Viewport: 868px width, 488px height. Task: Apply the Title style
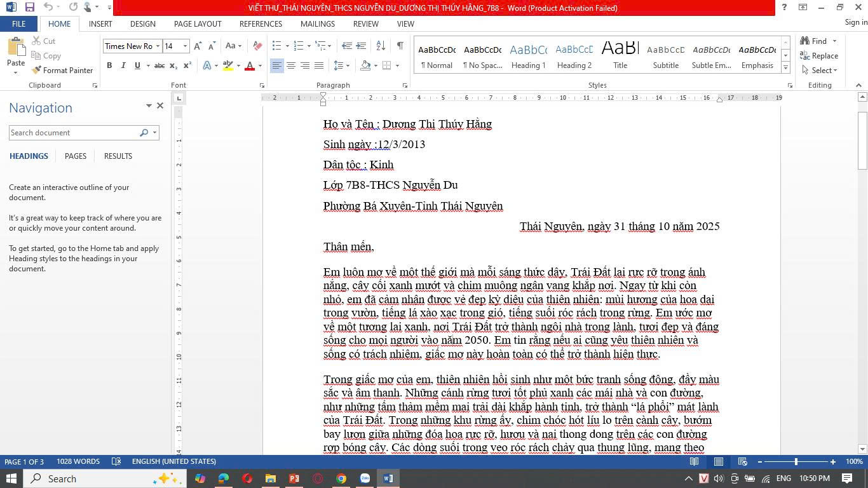(x=620, y=55)
